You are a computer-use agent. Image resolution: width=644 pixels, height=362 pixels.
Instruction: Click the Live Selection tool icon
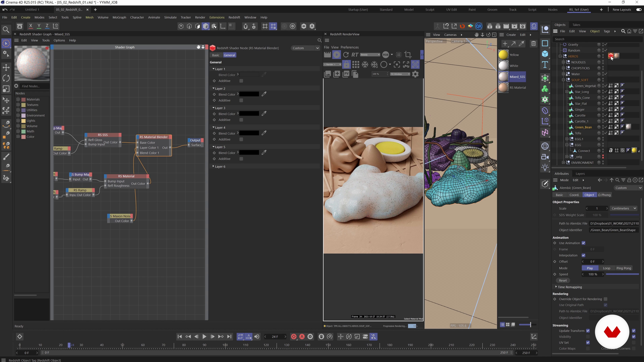pyautogui.click(x=6, y=43)
